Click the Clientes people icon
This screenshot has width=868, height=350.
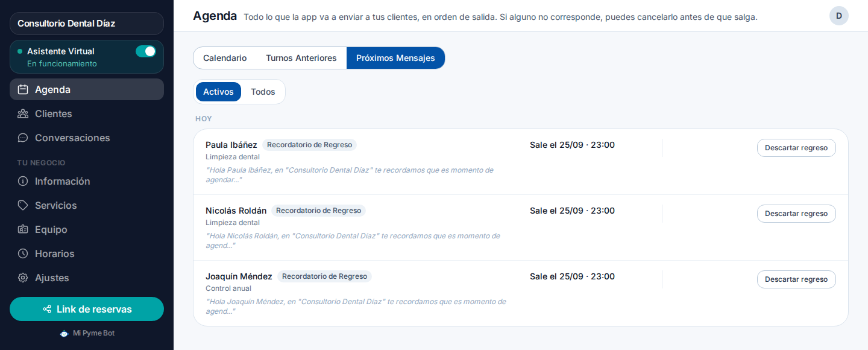coord(23,113)
